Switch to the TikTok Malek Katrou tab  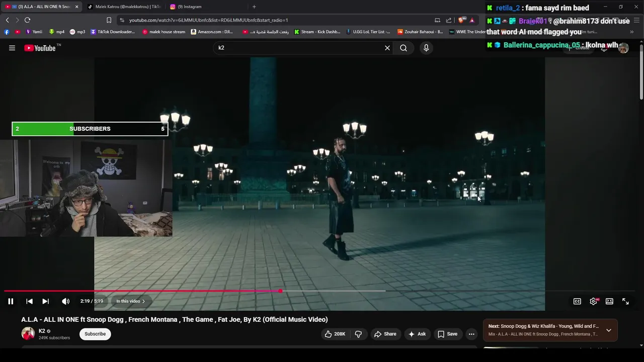click(x=124, y=7)
